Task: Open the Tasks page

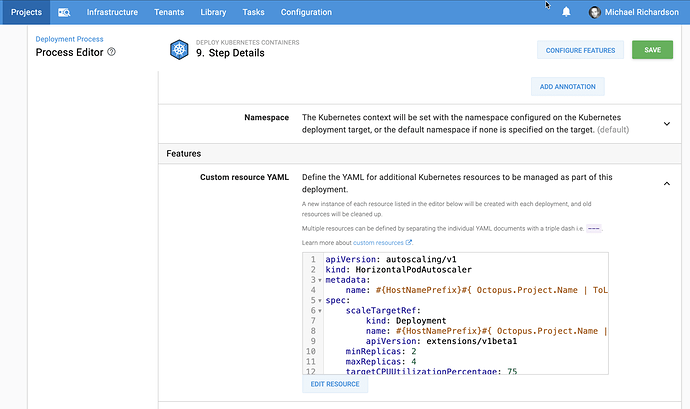Action: pyautogui.click(x=253, y=12)
